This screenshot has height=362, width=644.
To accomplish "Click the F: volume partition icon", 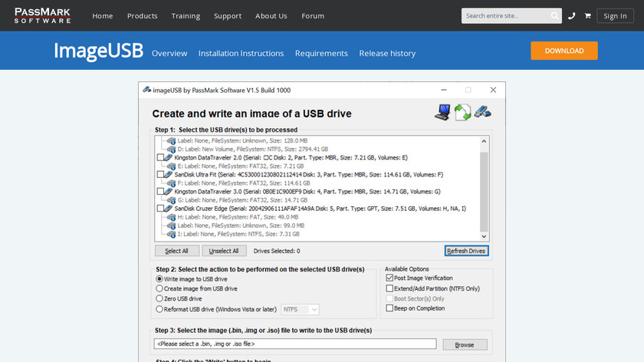I will (172, 183).
